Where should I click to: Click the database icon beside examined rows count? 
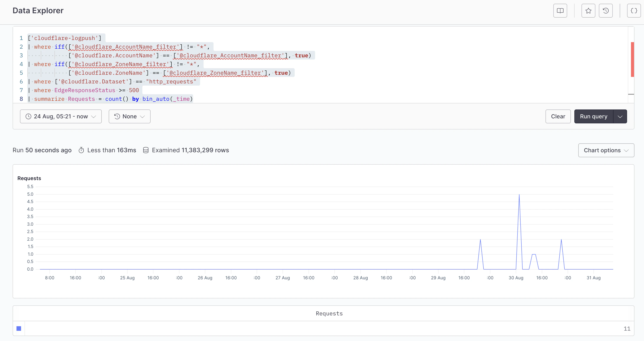coord(146,150)
